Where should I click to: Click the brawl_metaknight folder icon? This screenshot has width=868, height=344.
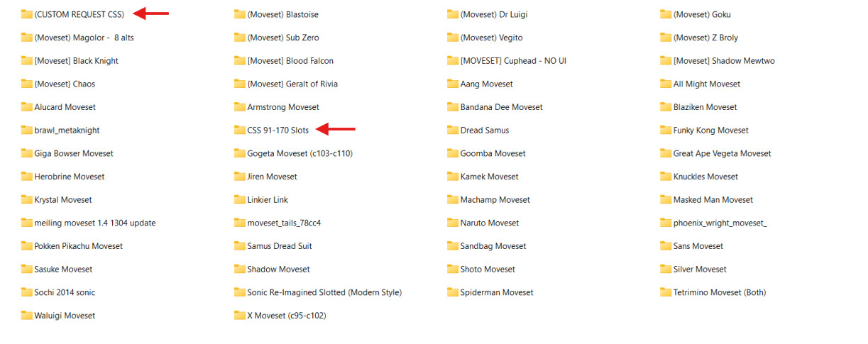(x=27, y=131)
